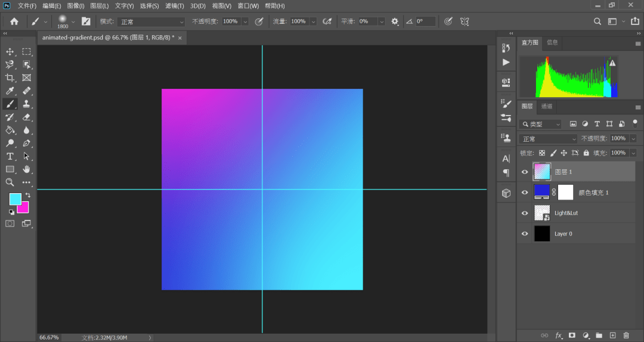The width and height of the screenshot is (644, 342).
Task: Pick the Horizontal Type tool
Action: [x=10, y=156]
